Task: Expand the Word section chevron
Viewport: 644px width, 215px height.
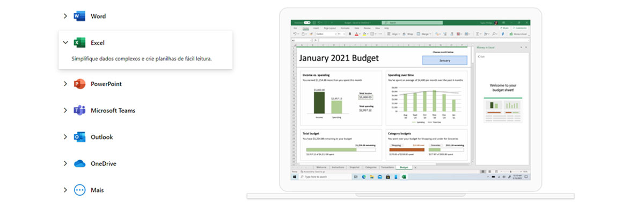Action: click(65, 17)
